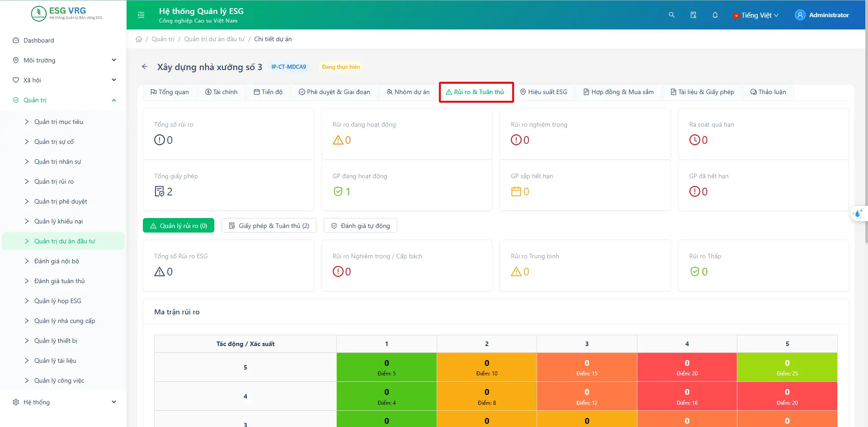
Task: Click the red risk matrix cell Điểm: 16
Action: [687, 396]
